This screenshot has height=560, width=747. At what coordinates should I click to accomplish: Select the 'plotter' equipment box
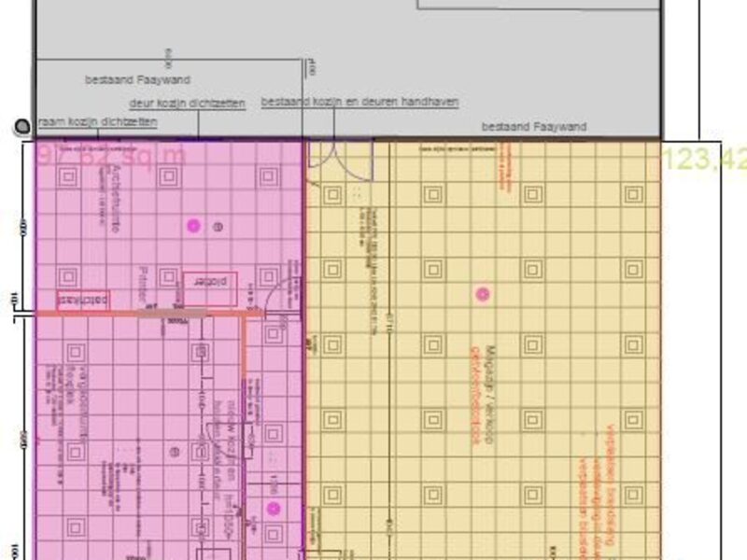[210, 289]
